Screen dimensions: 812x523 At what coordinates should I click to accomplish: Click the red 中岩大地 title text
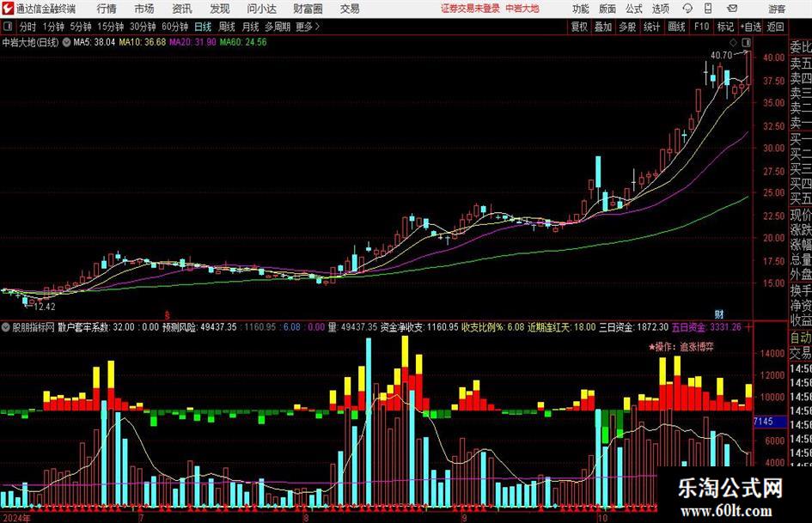tap(522, 9)
